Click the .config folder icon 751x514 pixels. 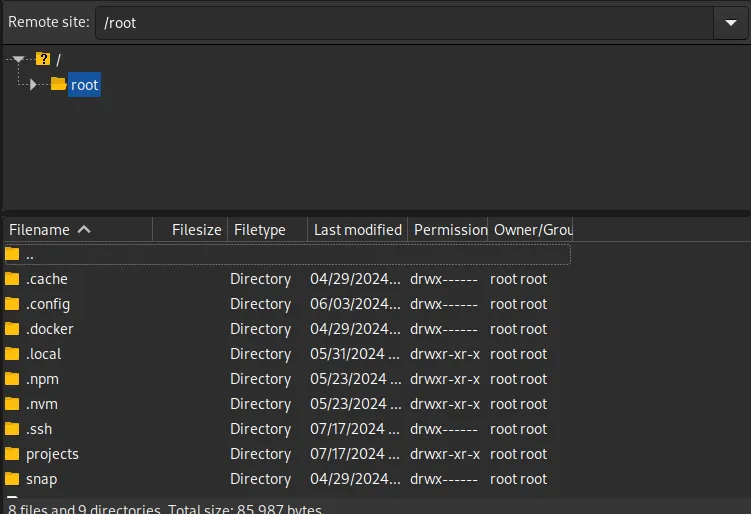pos(12,304)
